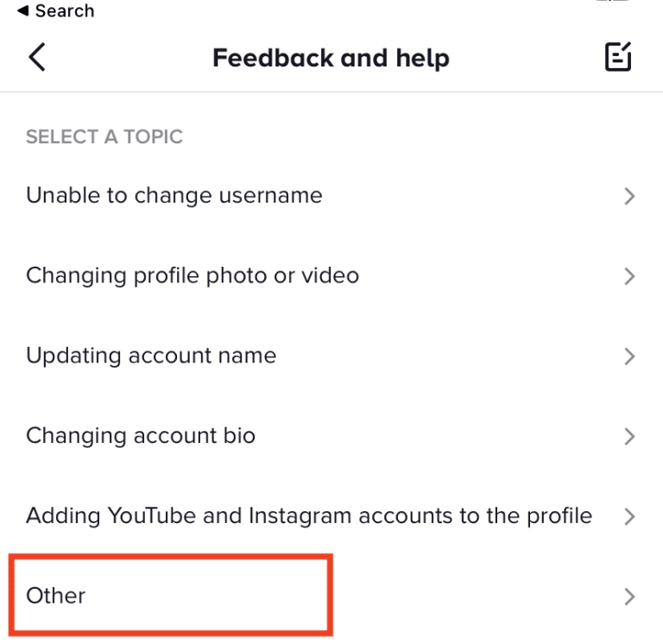
Task: Tap the 'Feedback and help' title
Action: point(331,58)
